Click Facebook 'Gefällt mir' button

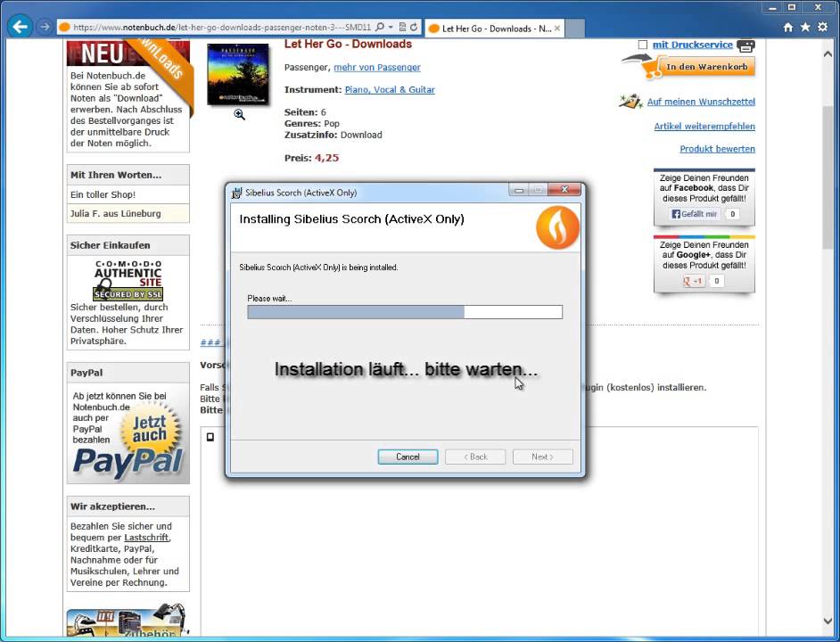coord(695,214)
